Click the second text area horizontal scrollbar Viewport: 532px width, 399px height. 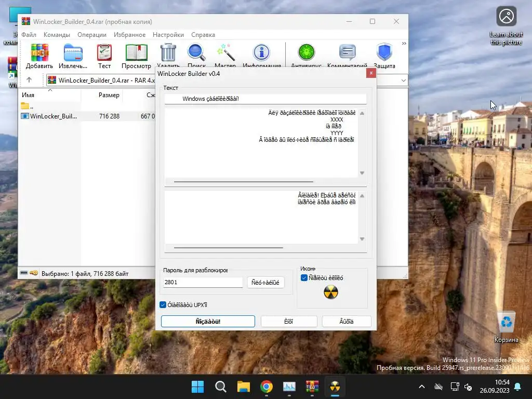pyautogui.click(x=229, y=248)
